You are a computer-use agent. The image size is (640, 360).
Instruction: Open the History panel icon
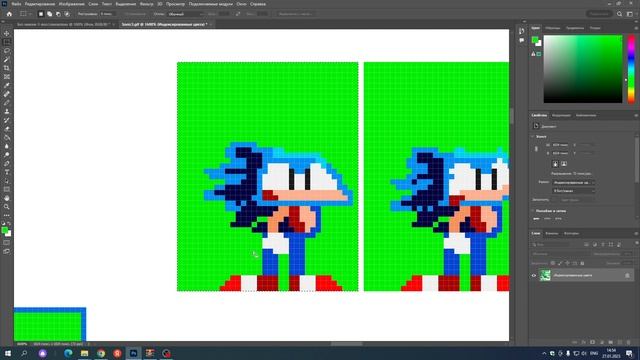click(x=522, y=31)
